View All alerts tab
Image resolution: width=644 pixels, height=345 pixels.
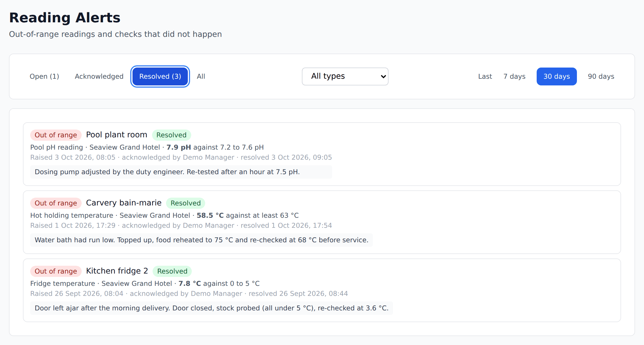(201, 76)
